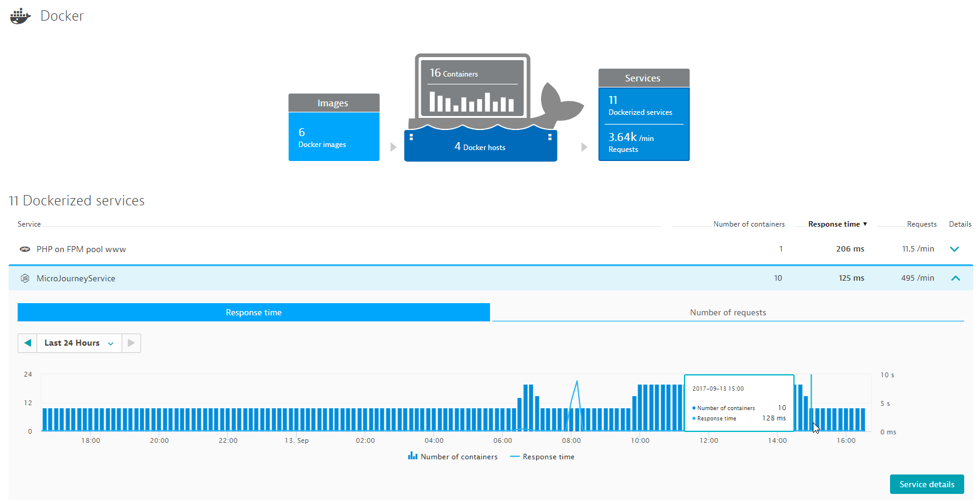The height and width of the screenshot is (500, 980).
Task: Click the MicroJourneyService Node.js icon
Action: point(25,278)
